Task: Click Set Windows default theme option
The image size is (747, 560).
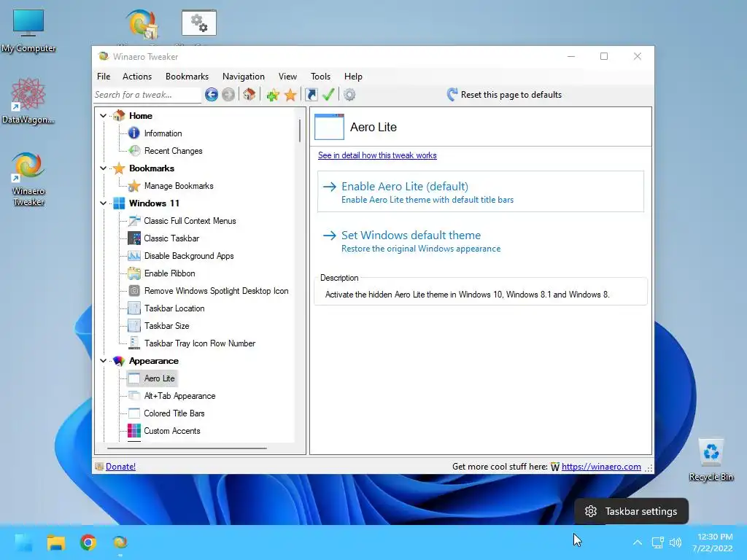Action: (481, 241)
